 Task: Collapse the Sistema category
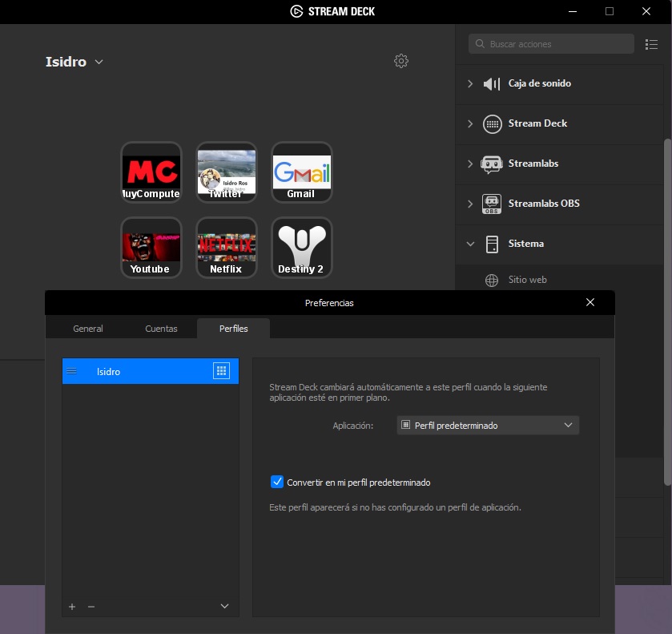(x=470, y=244)
